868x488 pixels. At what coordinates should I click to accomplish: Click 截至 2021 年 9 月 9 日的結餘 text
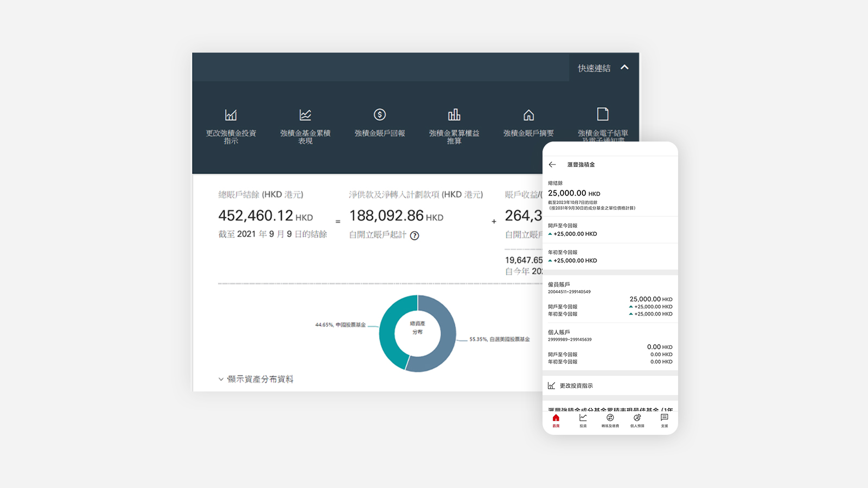tap(273, 234)
